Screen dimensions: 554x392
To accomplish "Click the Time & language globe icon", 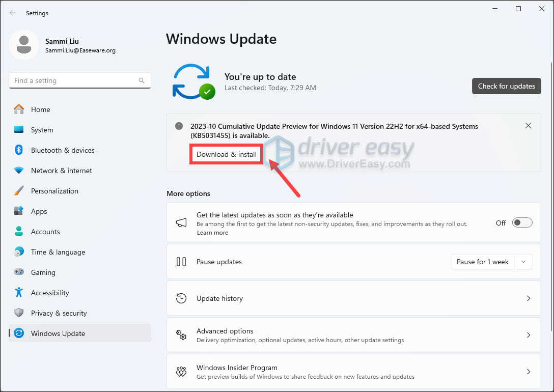I will [19, 252].
